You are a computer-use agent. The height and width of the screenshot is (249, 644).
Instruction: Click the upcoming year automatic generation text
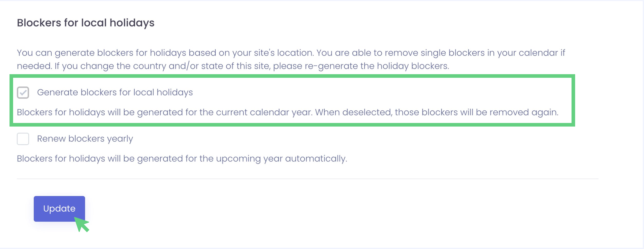coord(182,159)
